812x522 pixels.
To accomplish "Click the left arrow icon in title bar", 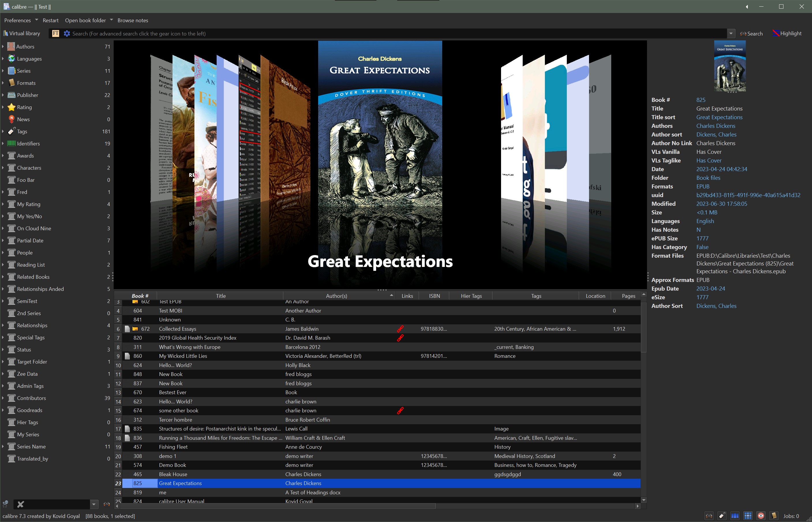I will pyautogui.click(x=747, y=6).
